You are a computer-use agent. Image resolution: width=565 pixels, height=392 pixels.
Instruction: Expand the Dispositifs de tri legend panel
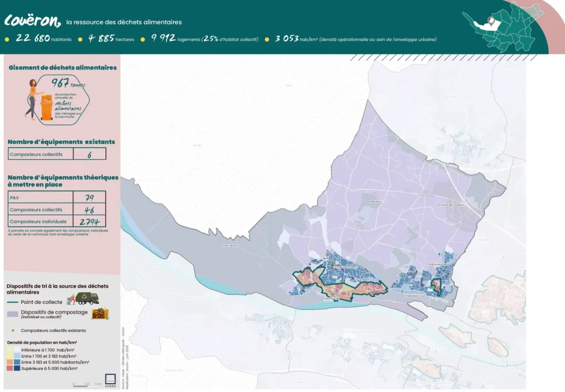[58, 286]
